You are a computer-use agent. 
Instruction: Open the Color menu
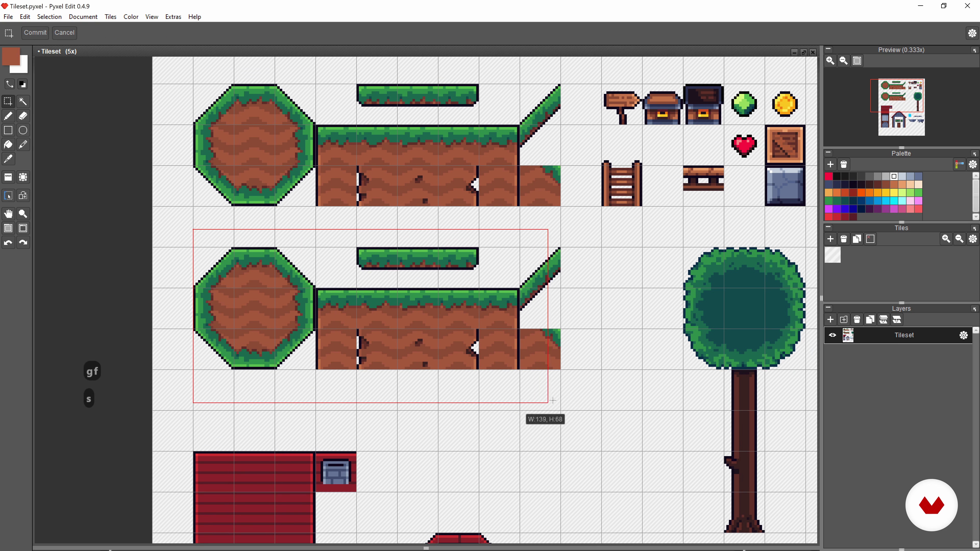(131, 17)
